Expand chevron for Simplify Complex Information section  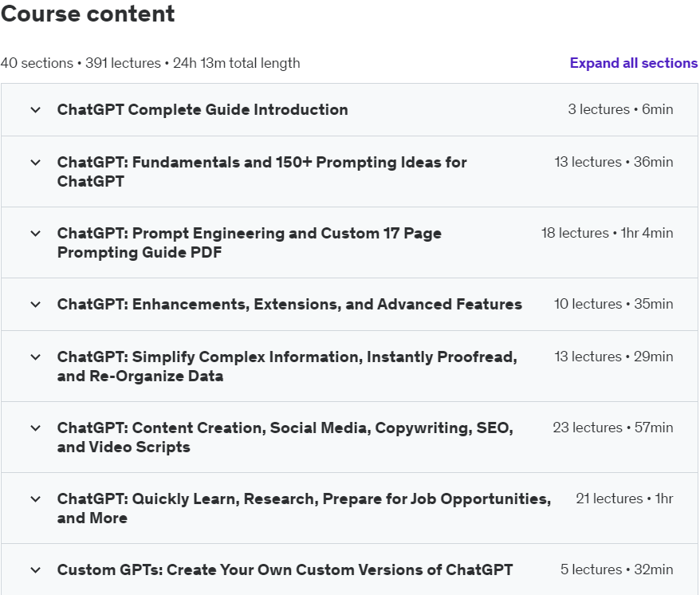[x=35, y=357]
